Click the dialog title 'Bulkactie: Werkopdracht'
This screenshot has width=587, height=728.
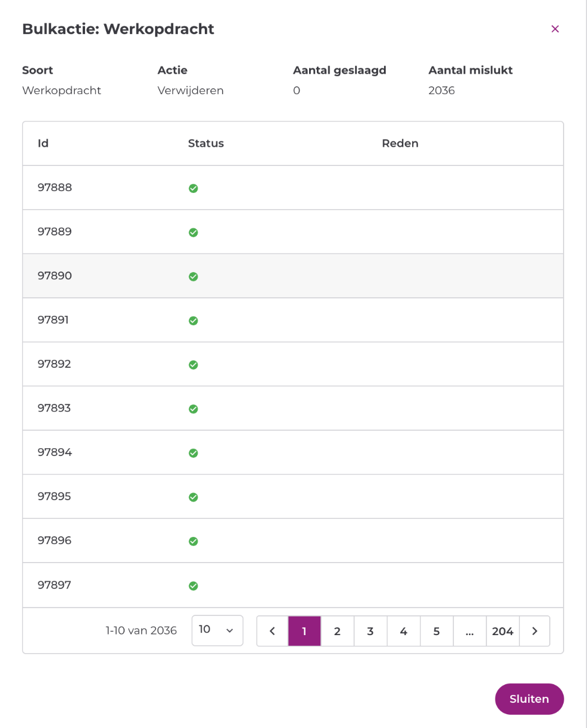pyautogui.click(x=118, y=29)
